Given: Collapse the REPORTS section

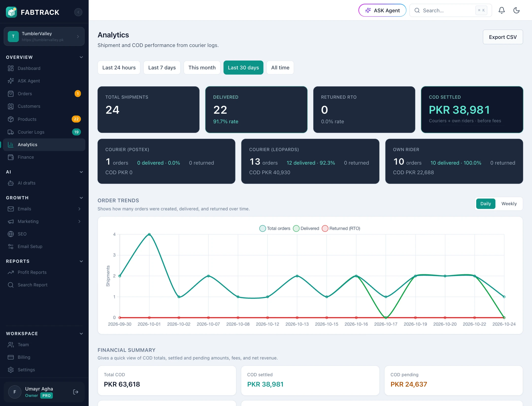Looking at the screenshot, I should (81, 261).
